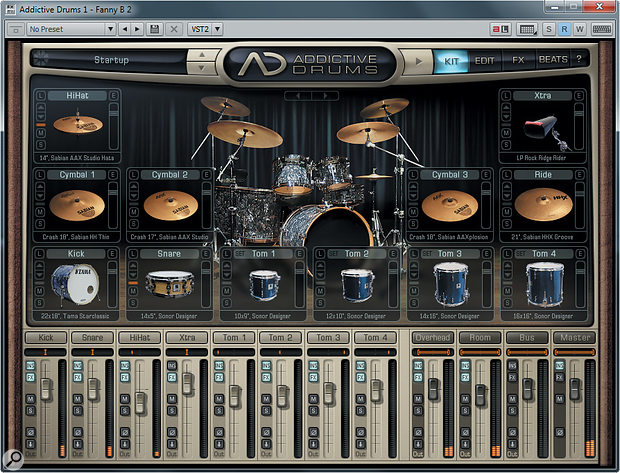Click the A/B compare icon in the host toolbar
Viewport: 620px width, 473px height.
501,29
